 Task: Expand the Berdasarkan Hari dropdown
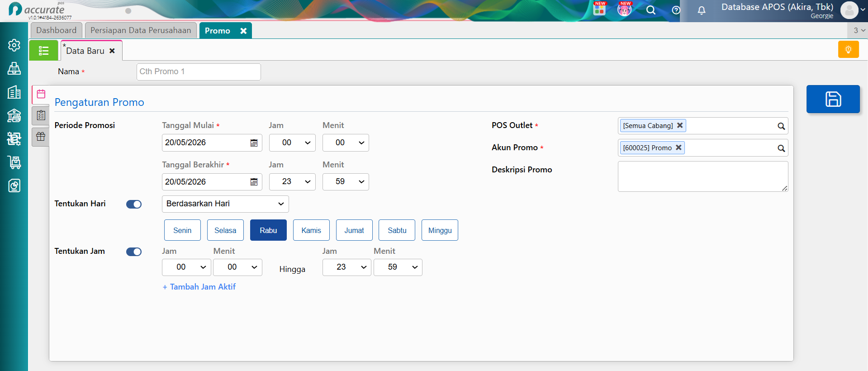(x=225, y=204)
